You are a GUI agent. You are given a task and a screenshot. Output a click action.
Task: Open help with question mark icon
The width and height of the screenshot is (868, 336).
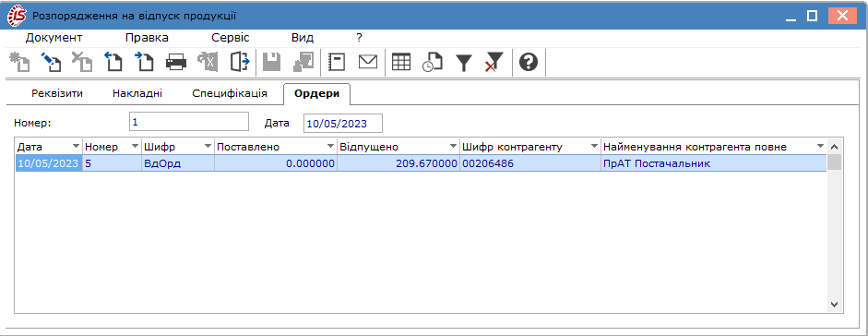pyautogui.click(x=529, y=62)
